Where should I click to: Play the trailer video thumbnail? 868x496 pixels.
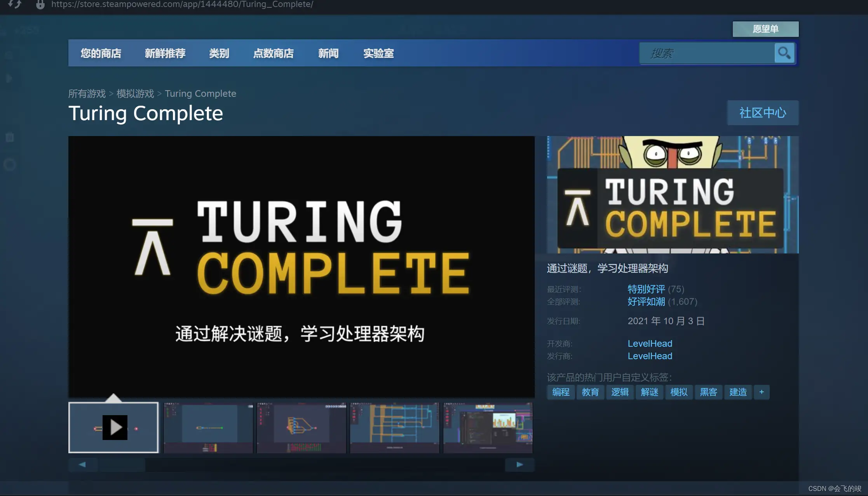pos(113,427)
